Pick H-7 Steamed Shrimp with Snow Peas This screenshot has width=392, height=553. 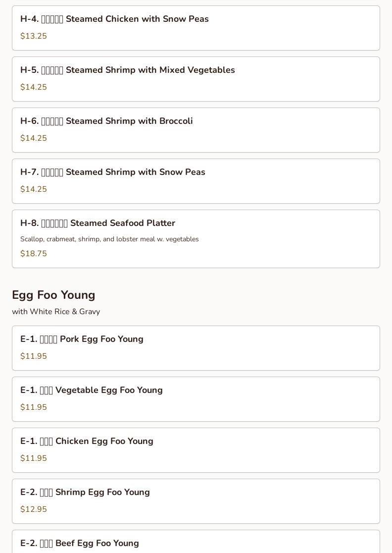[113, 172]
